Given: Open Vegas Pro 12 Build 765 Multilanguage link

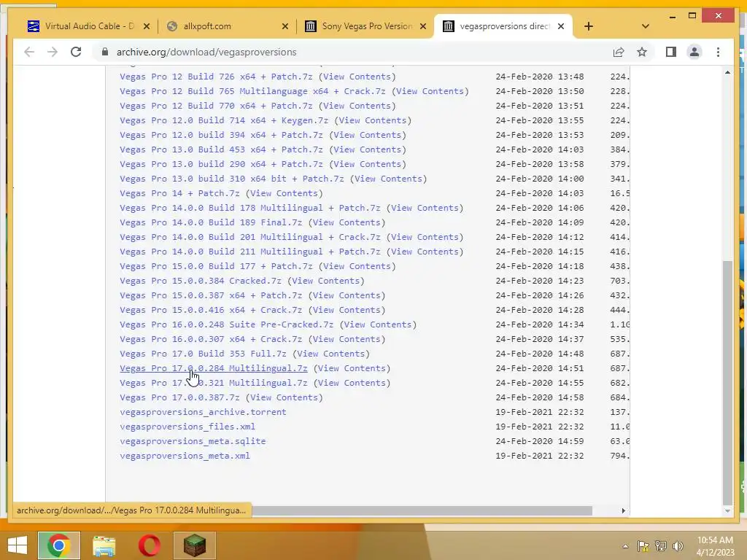Looking at the screenshot, I should [x=252, y=91].
